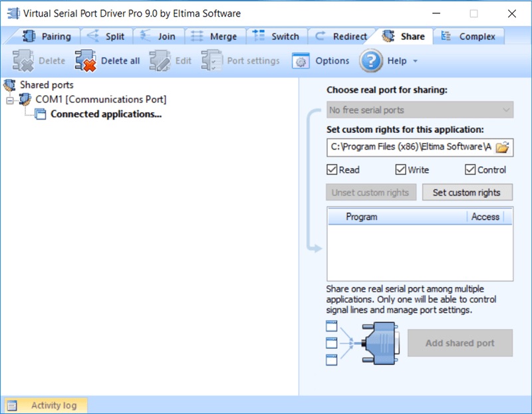
Task: Select COM1 [Communications Port] item
Action: coord(101,99)
